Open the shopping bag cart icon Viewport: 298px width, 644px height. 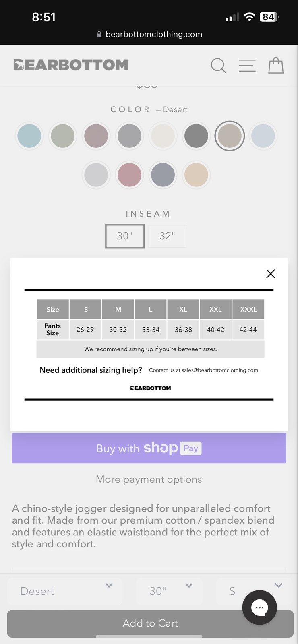click(276, 65)
